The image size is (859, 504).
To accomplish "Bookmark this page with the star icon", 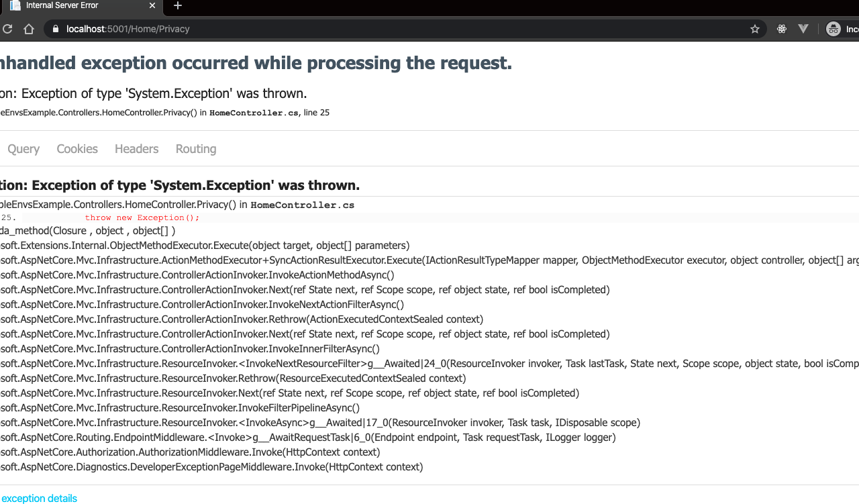I will [x=755, y=29].
